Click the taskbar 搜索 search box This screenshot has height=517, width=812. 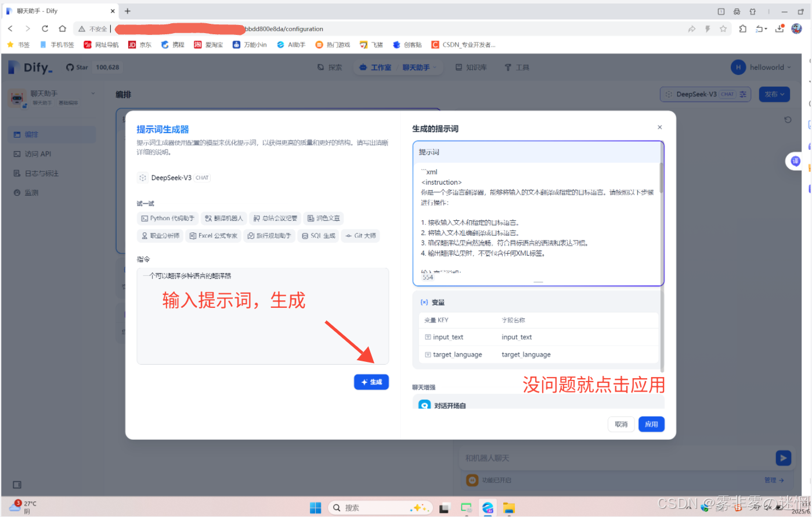click(380, 508)
